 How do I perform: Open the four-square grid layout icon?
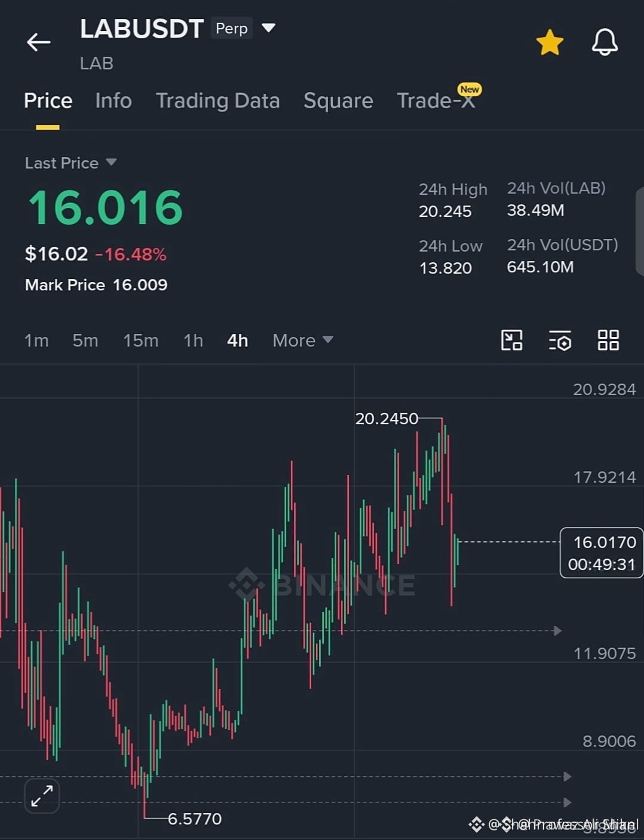click(x=608, y=340)
